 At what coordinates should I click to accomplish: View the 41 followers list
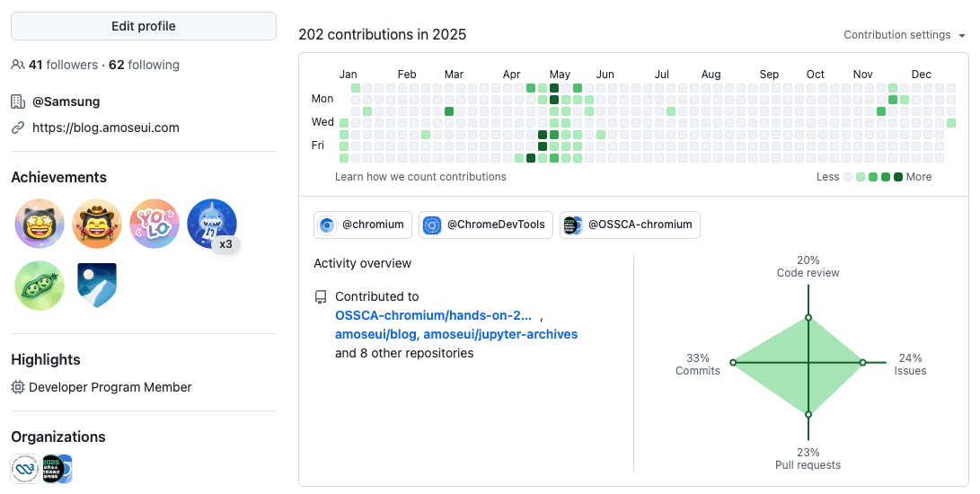63,65
